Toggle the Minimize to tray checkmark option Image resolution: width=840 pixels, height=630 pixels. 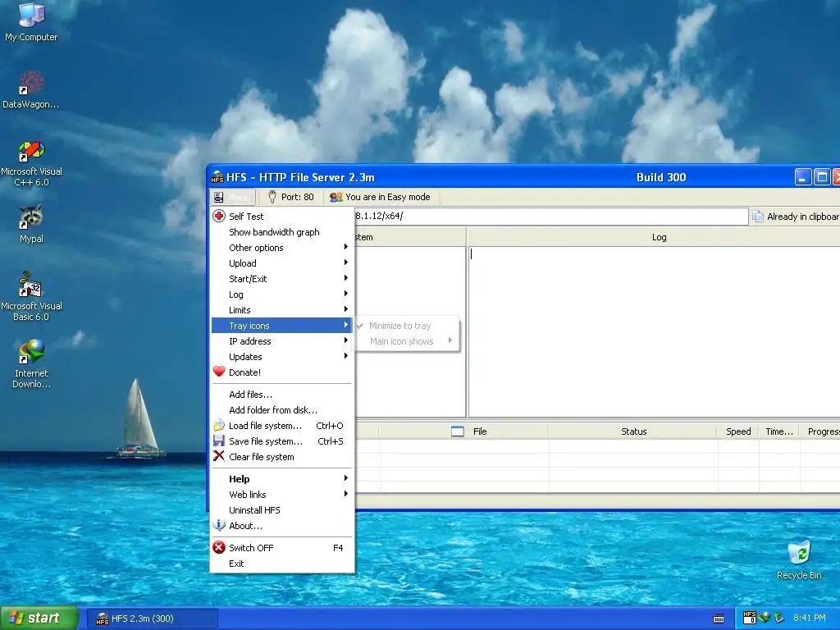point(407,326)
